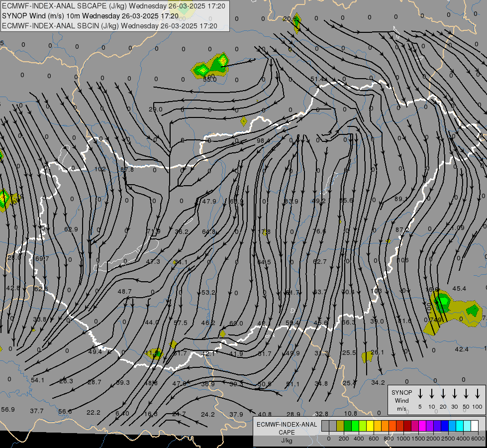Click the SYNOP label in wind legend
The height and width of the screenshot is (448, 487).
coord(401,393)
